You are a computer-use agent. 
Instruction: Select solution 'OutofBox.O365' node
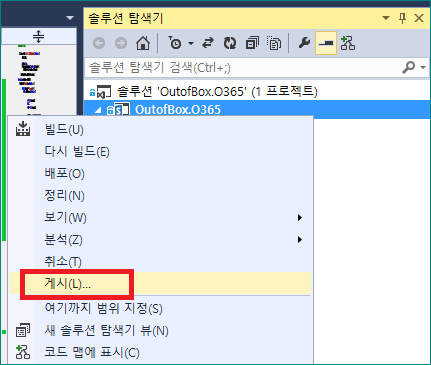click(x=203, y=91)
